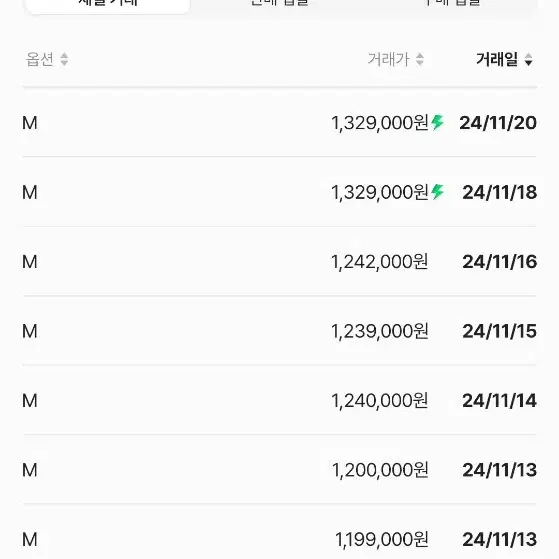Tap the lightning icon on the 24/11/20 trade
Viewport: 559px width, 559px height.
pos(437,123)
